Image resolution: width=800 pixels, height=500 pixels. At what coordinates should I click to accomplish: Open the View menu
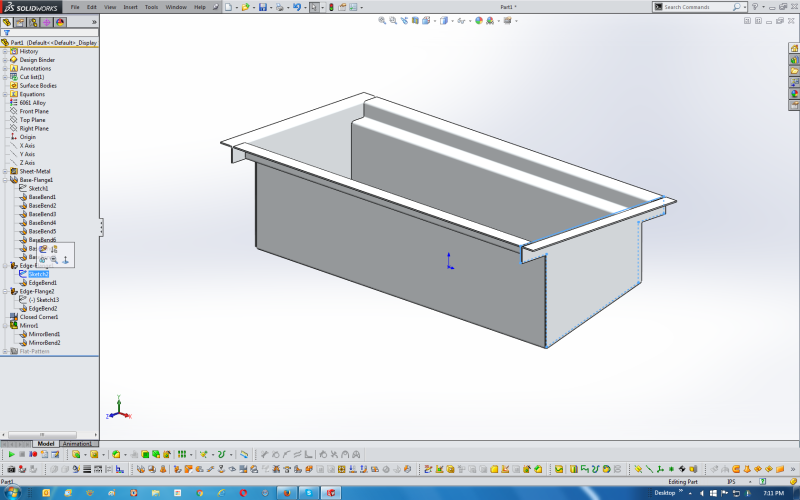pos(110,7)
